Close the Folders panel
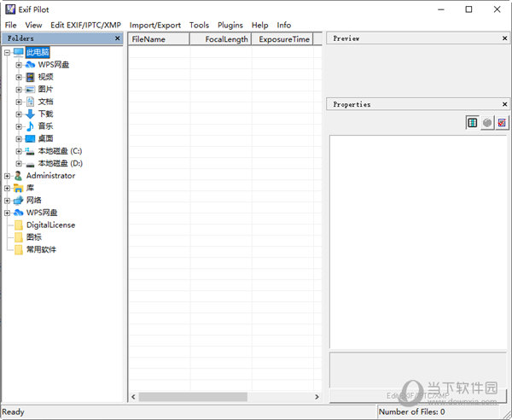Viewport: 512px width, 420px height. 118,38
